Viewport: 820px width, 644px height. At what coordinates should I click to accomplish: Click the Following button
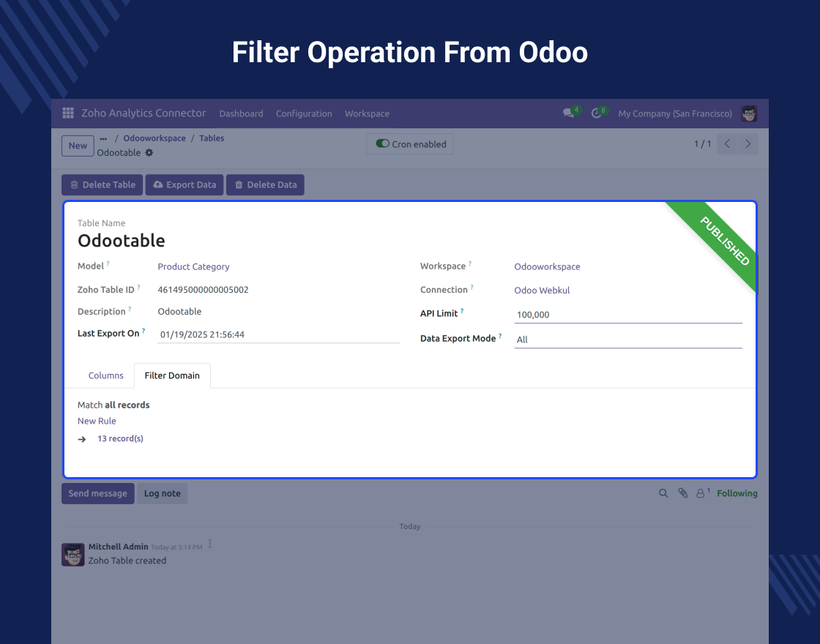(737, 493)
